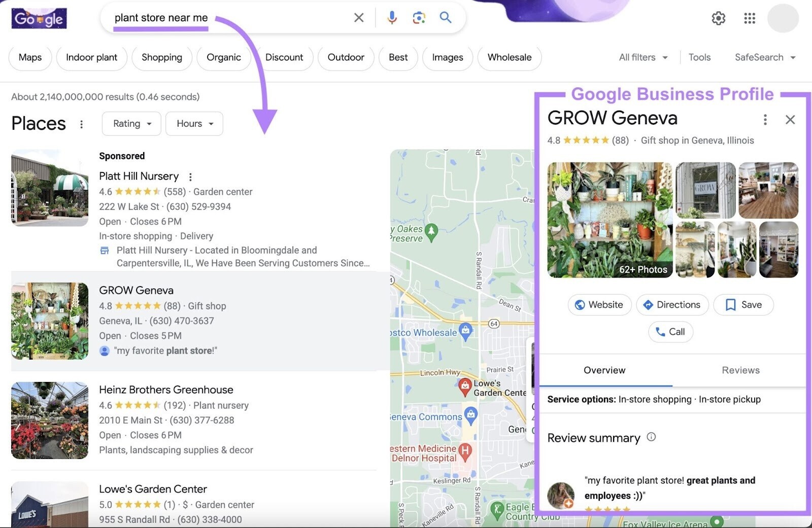Viewport: 812px width, 528px height.
Task: Switch to Overview tab in profile
Action: pos(604,370)
